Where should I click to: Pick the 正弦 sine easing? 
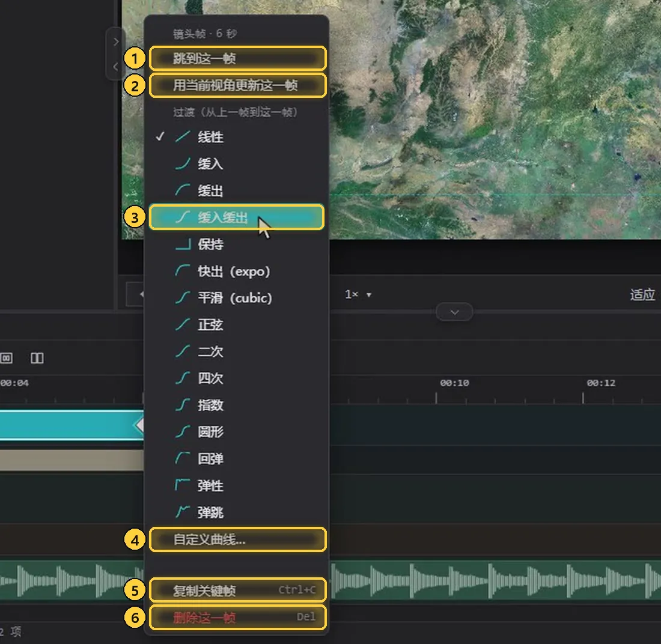click(x=236, y=325)
